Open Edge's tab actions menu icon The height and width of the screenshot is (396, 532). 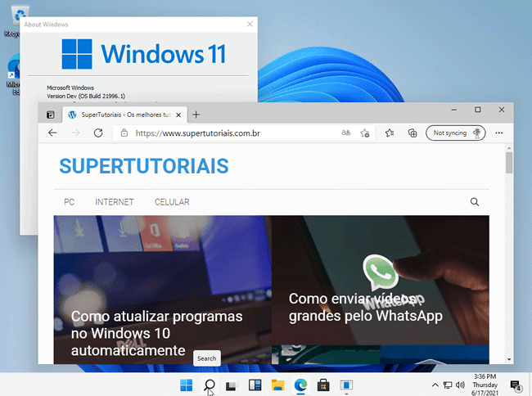pyautogui.click(x=51, y=115)
